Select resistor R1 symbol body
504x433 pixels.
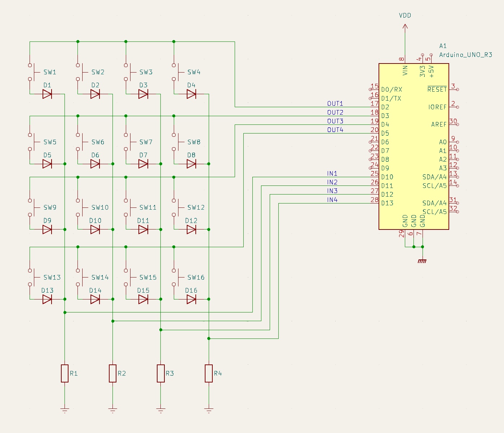point(65,373)
